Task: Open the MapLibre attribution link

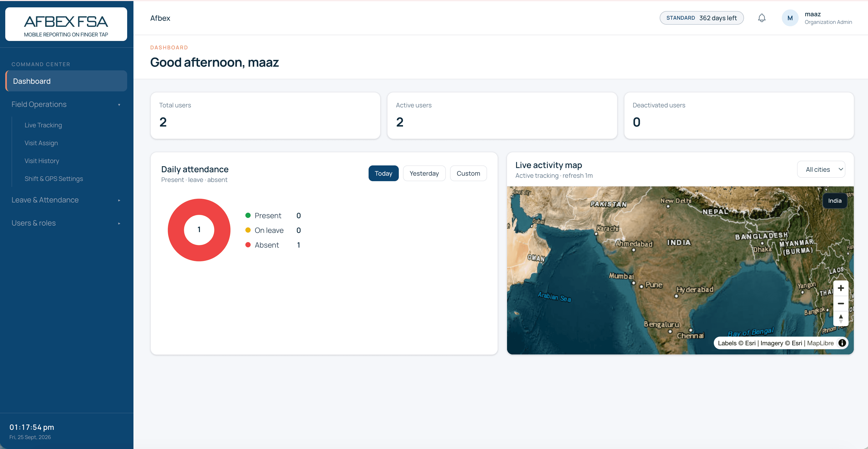Action: click(820, 343)
